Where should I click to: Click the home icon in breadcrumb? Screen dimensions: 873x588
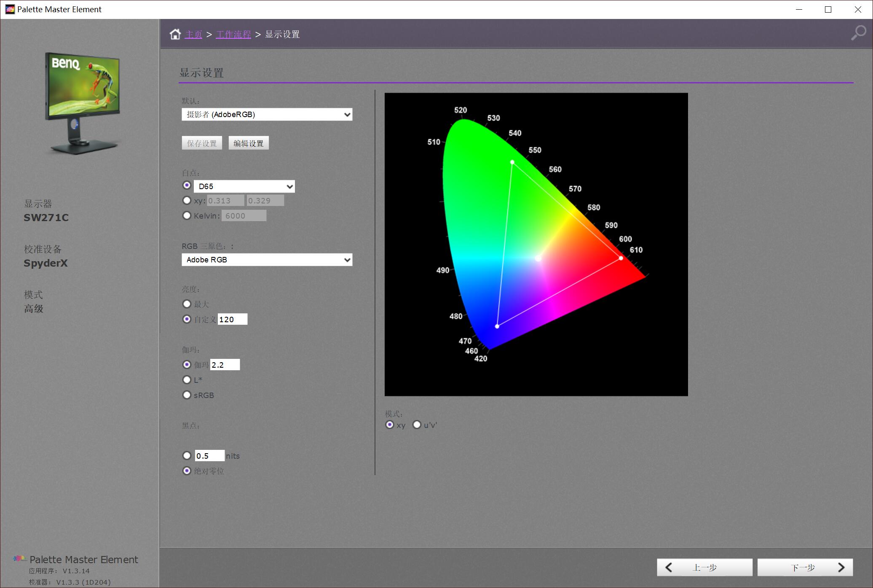point(175,34)
